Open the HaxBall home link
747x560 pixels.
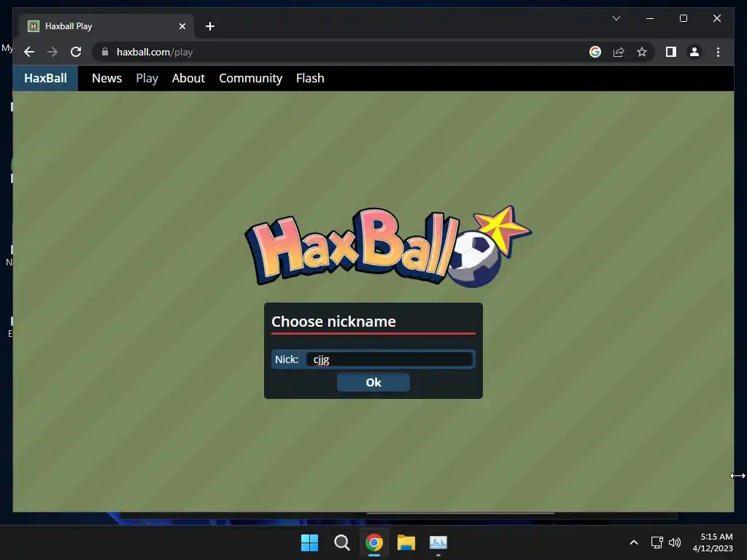(x=45, y=78)
